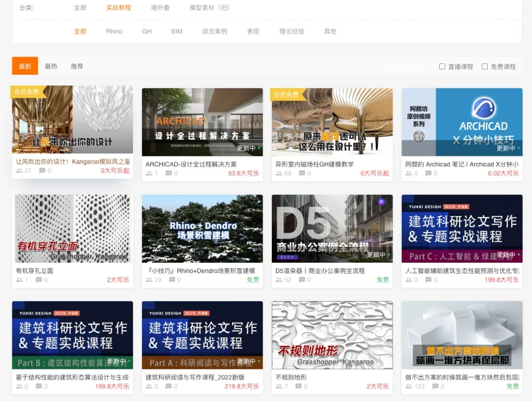Screen dimensions: 532x401
Task: Click the comments icon on 让风吹出你的设计 card
Action: click(42, 171)
